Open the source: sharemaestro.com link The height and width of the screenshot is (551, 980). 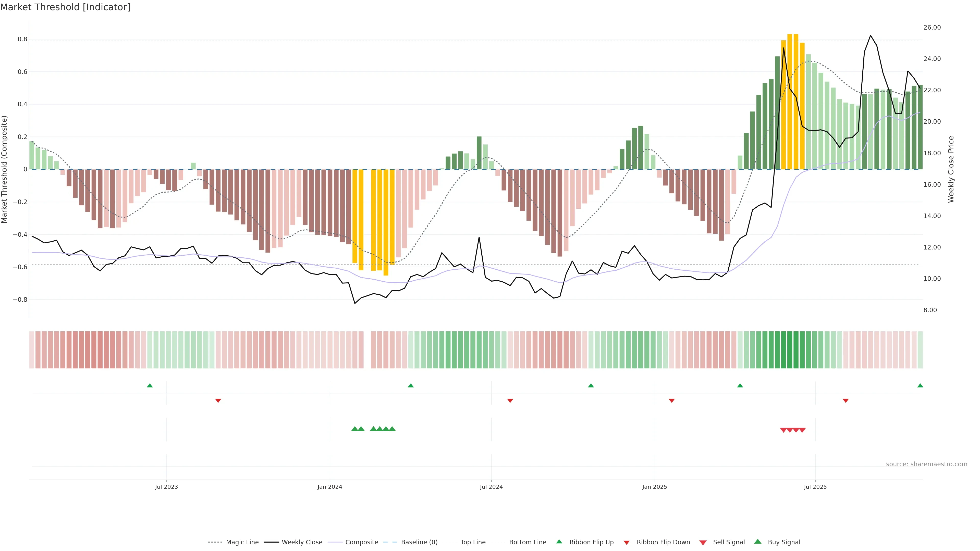point(926,464)
